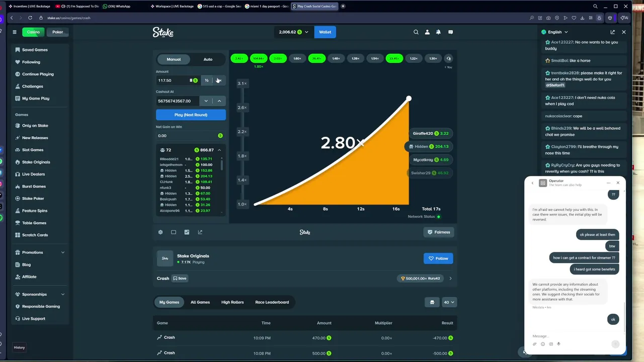Open the live stats chart icon

(x=187, y=232)
